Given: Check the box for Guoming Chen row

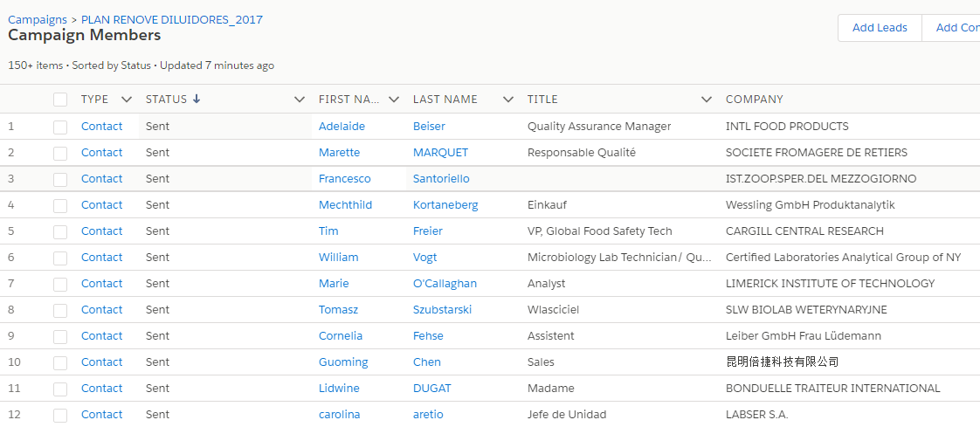Looking at the screenshot, I should coord(60,363).
